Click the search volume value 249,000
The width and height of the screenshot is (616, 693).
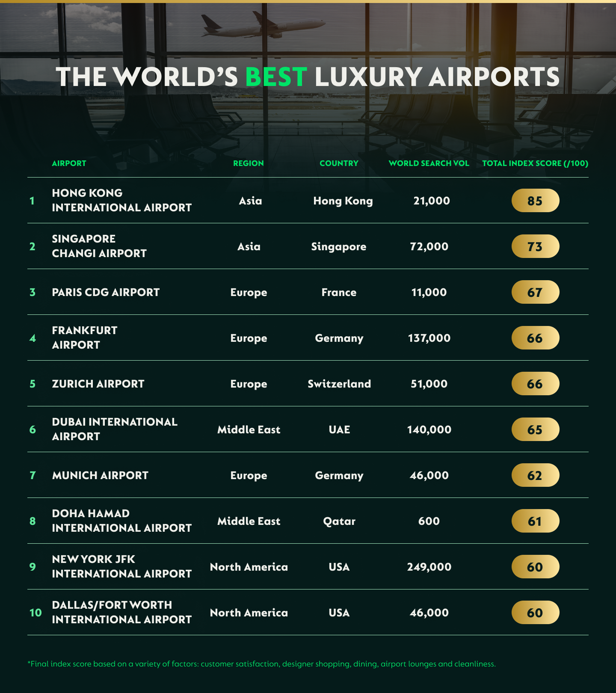click(429, 567)
